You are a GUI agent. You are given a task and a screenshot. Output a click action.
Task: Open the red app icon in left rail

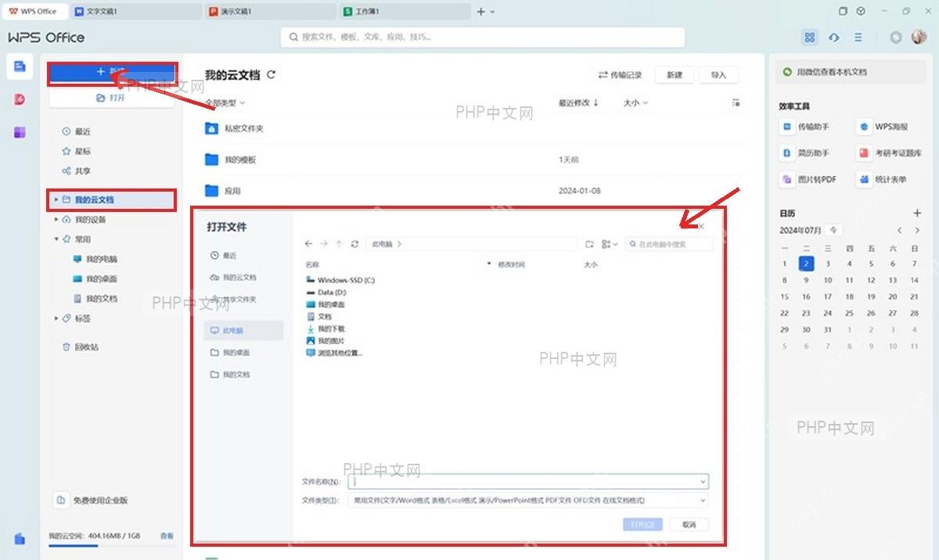(20, 99)
